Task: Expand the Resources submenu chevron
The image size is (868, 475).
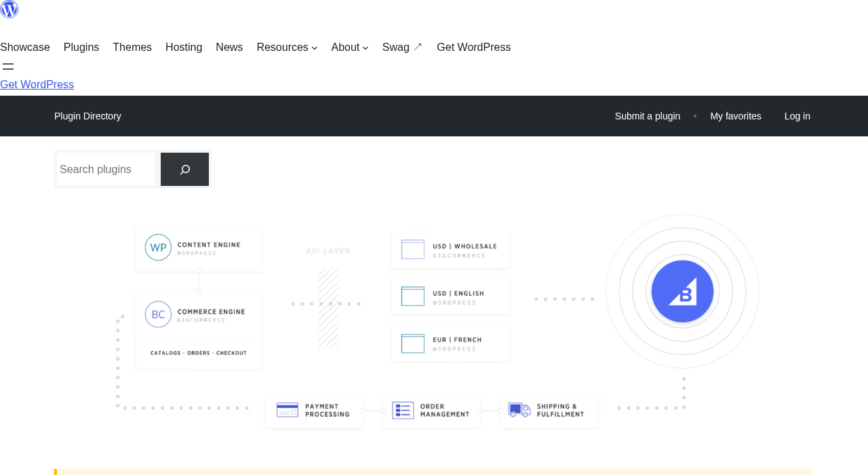Action: [315, 48]
